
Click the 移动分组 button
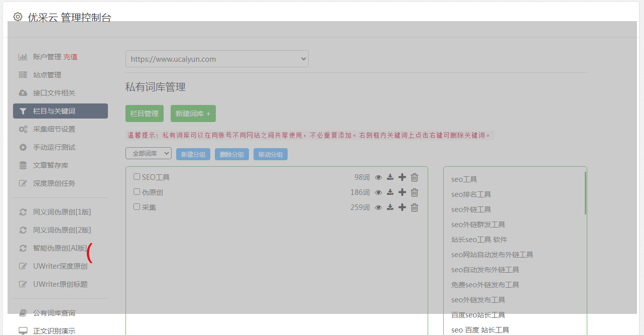click(x=271, y=154)
